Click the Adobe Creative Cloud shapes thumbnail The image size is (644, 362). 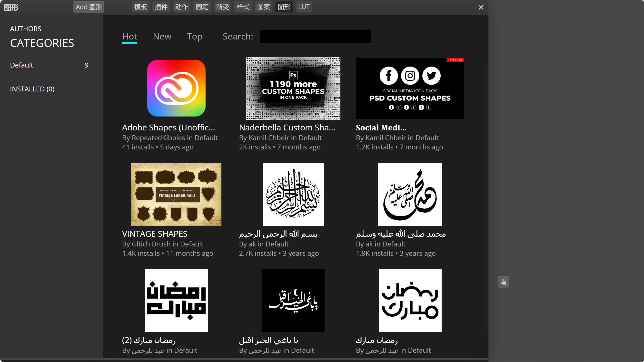tap(176, 88)
